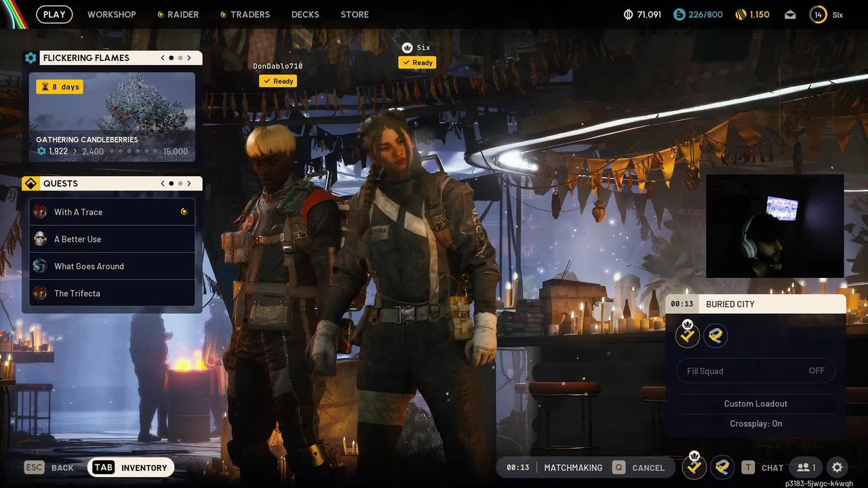This screenshot has width=868, height=488.
Task: Select the DonDablo710 player name
Action: click(x=278, y=66)
